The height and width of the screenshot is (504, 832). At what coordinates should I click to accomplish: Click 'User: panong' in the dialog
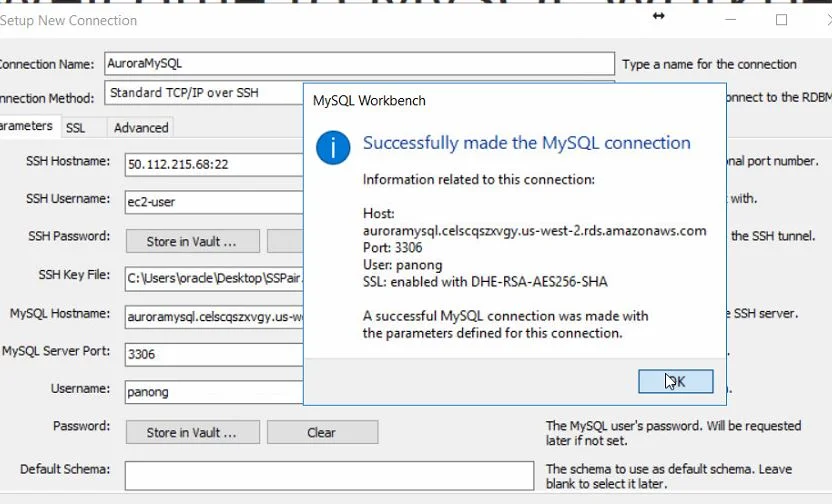pyautogui.click(x=402, y=265)
